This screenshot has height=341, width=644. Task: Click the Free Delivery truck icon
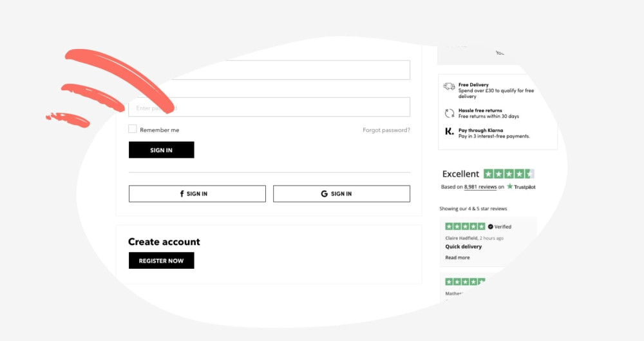(450, 86)
